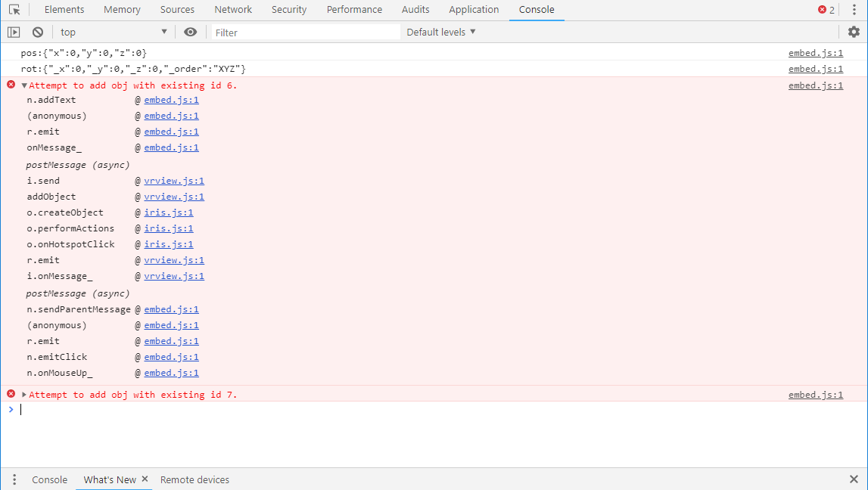Select the What's New drawer tab
Viewport: 868px width, 490px height.
pos(110,479)
